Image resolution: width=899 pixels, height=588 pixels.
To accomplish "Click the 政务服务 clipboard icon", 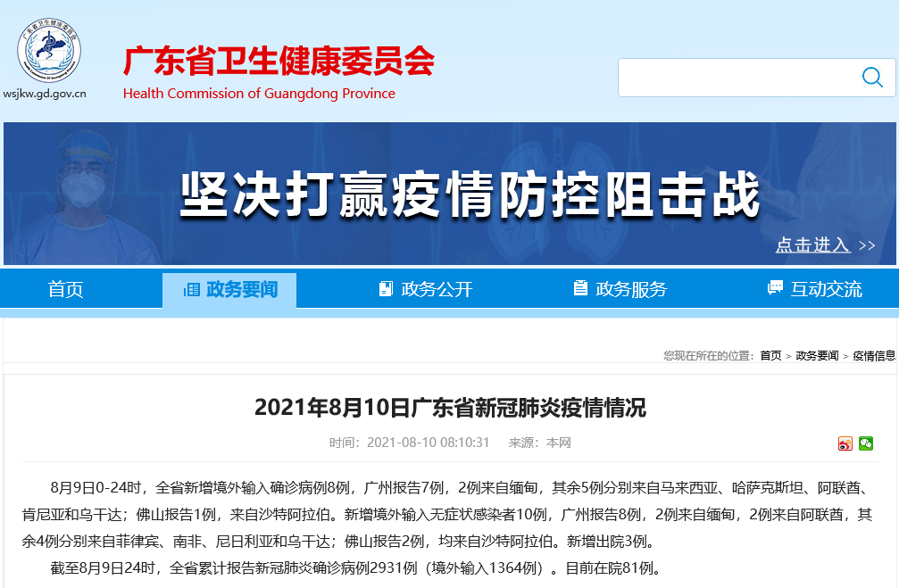I will (579, 287).
